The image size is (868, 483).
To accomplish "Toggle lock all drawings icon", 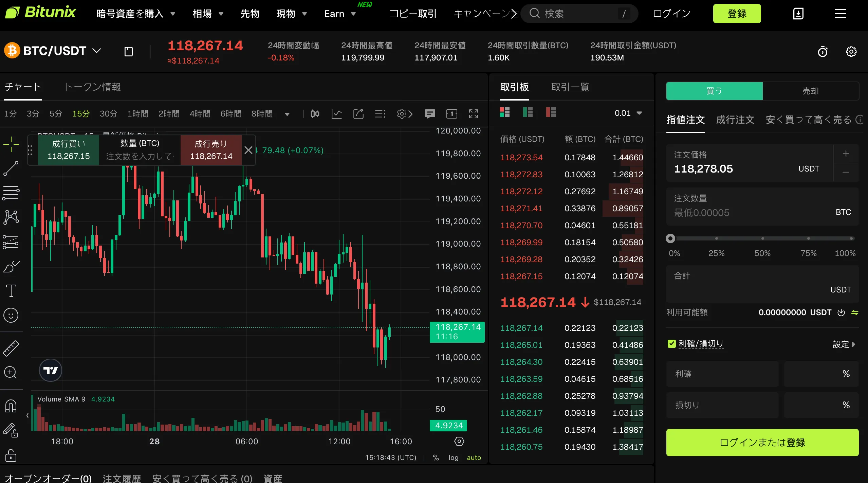I will tap(11, 455).
